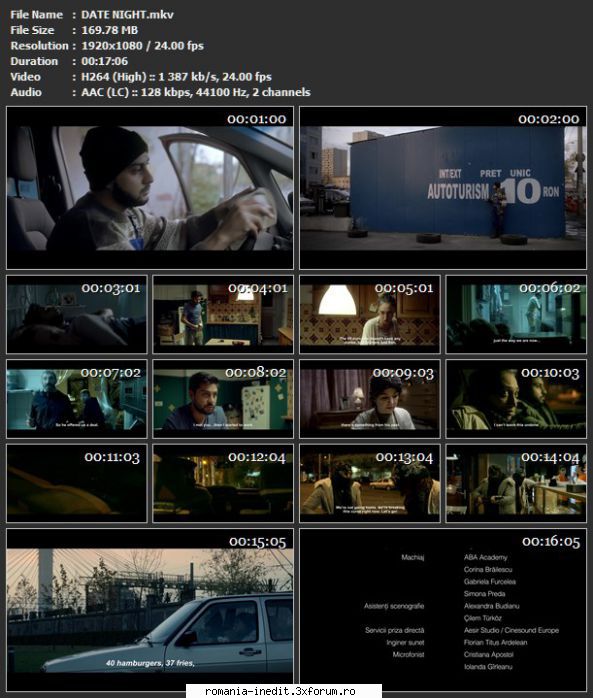Click the credit name 'Florian Titus Ardelean'

[496, 642]
